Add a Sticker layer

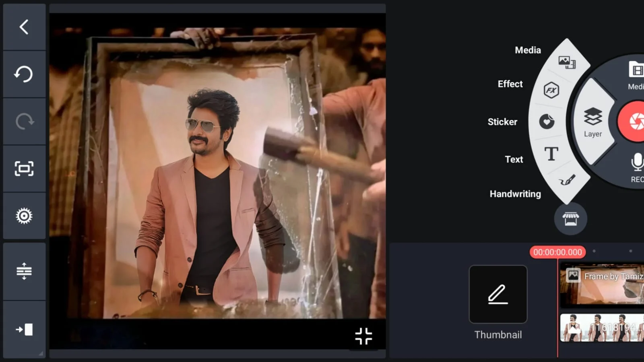pos(547,121)
